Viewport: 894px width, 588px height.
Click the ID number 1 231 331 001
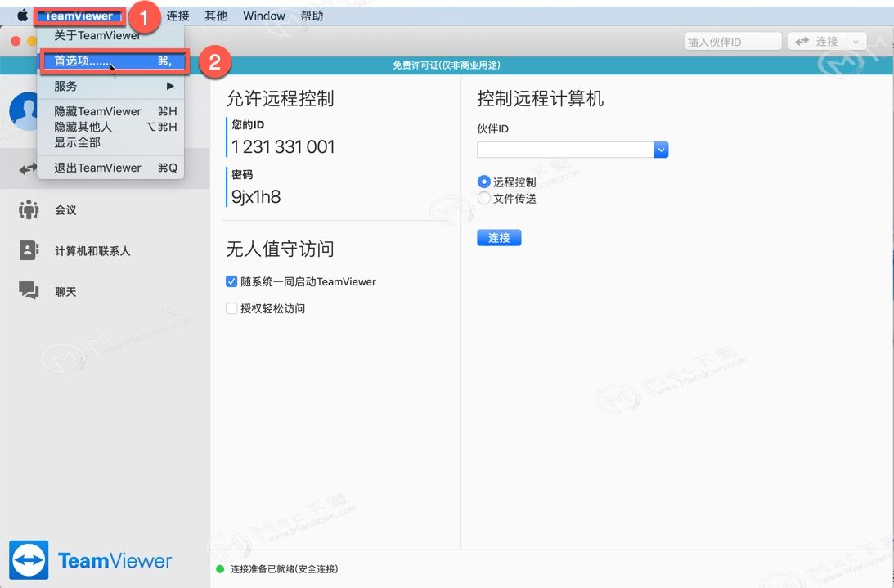[283, 147]
